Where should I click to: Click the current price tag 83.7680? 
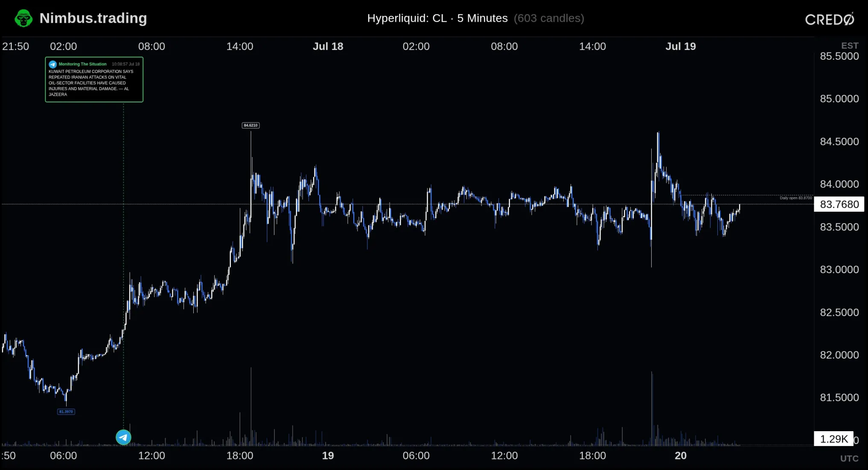pyautogui.click(x=839, y=204)
